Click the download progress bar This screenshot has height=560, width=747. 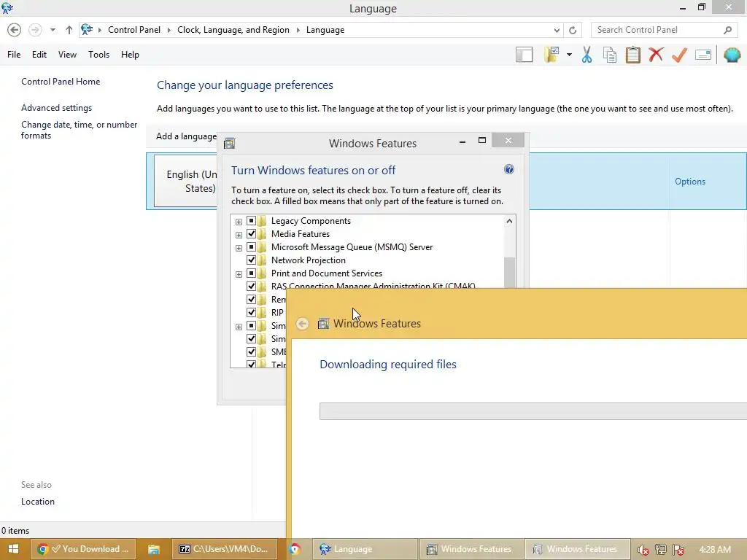pos(533,411)
